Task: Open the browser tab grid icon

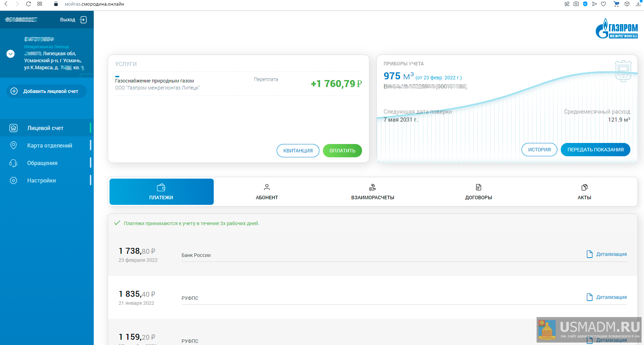Action: (x=40, y=4)
